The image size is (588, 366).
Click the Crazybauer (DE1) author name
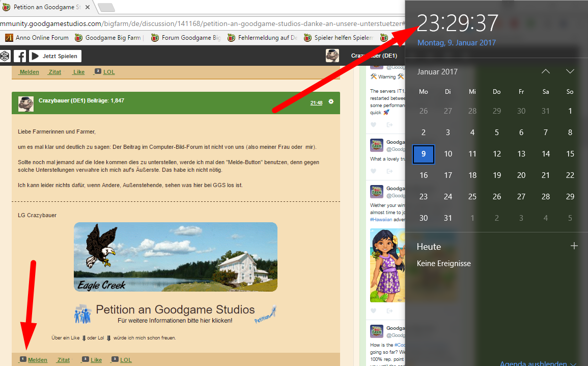pos(62,100)
